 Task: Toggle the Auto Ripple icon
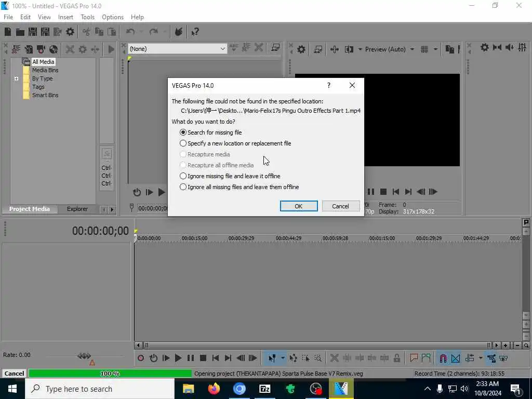pyautogui.click(x=470, y=358)
